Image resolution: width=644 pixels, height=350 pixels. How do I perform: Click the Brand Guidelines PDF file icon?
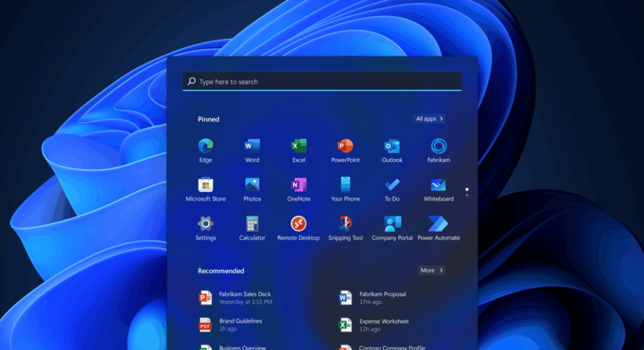(x=205, y=325)
